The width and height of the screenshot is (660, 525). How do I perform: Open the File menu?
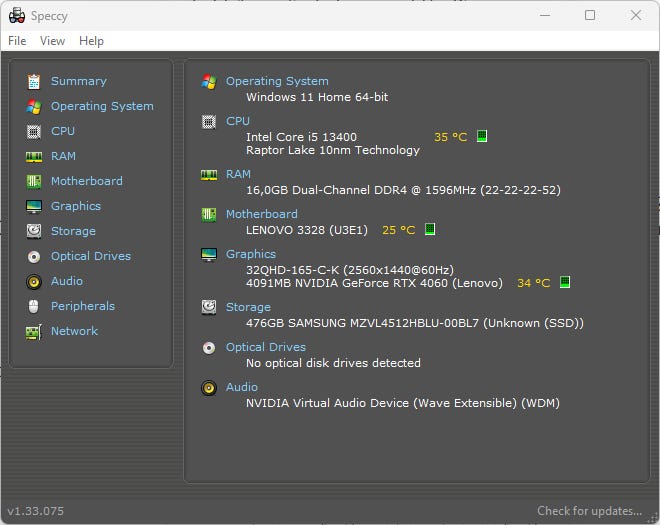(17, 41)
